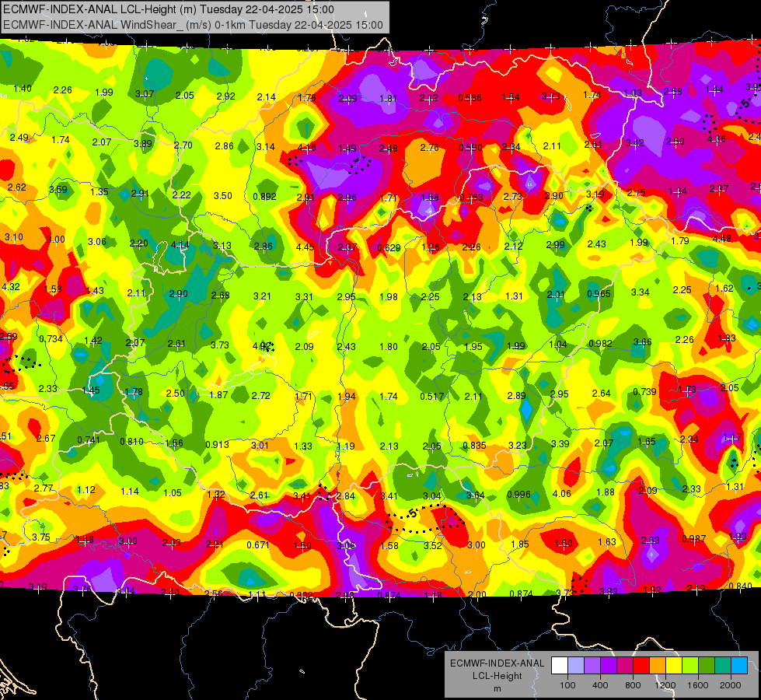The height and width of the screenshot is (700, 761).
Task: Pick the light purple legend swatch
Action: [592, 666]
